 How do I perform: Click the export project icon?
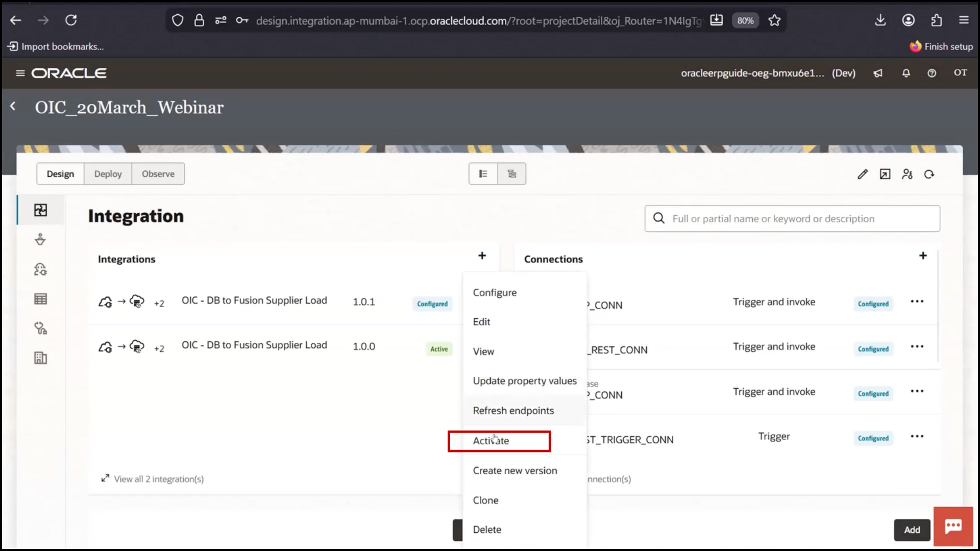coord(885,174)
